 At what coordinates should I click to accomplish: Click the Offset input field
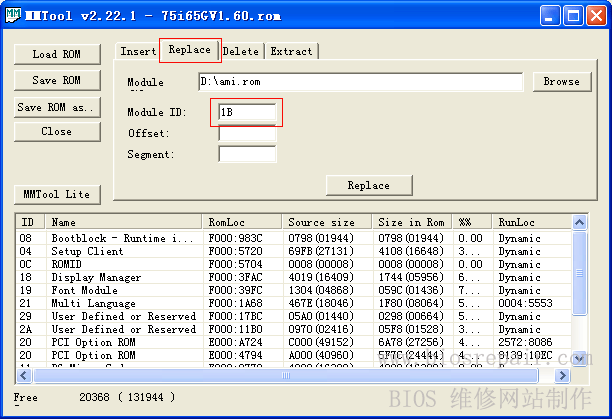click(247, 133)
